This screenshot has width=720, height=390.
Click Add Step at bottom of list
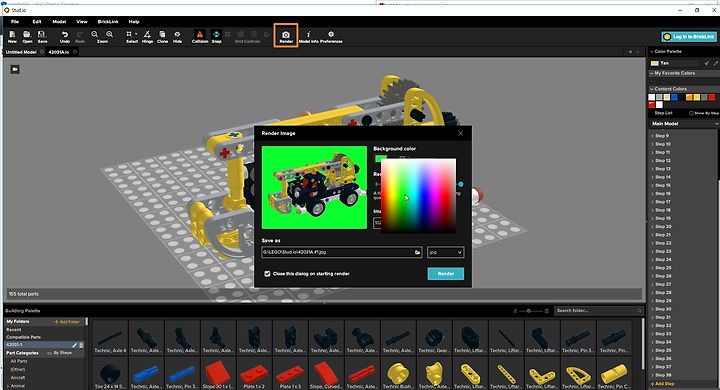click(663, 384)
